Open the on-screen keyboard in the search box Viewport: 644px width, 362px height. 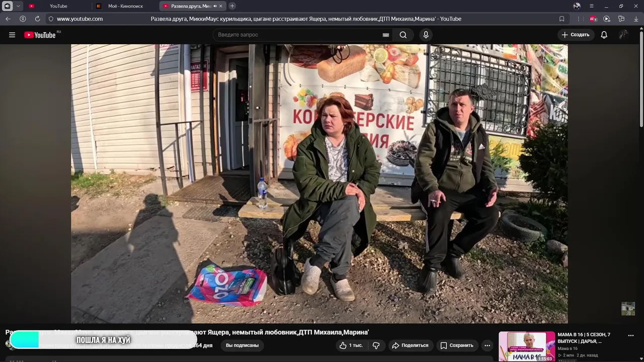click(386, 35)
